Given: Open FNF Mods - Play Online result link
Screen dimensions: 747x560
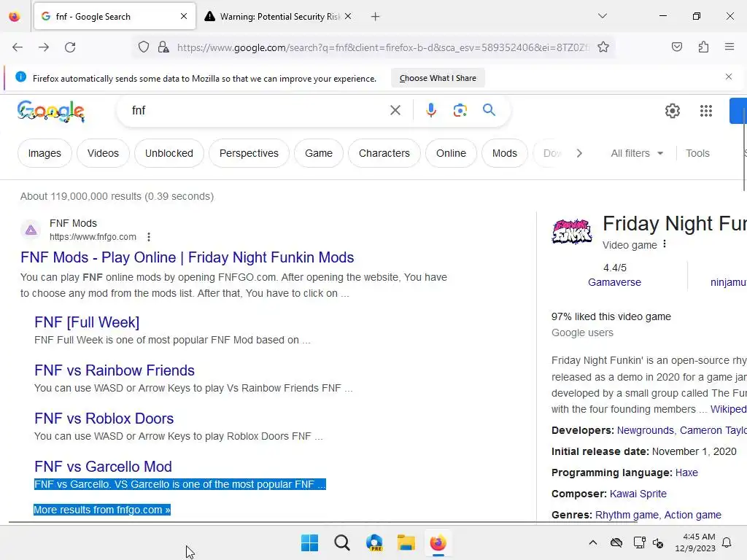Looking at the screenshot, I should pyautogui.click(x=187, y=257).
